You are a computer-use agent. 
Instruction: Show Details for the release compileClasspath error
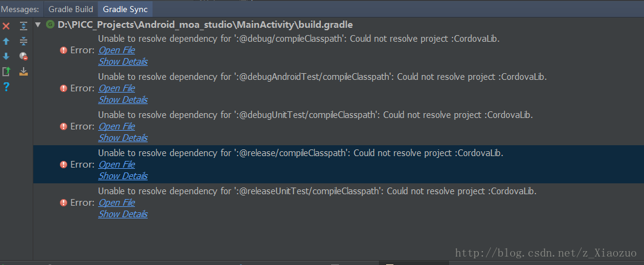tap(123, 176)
